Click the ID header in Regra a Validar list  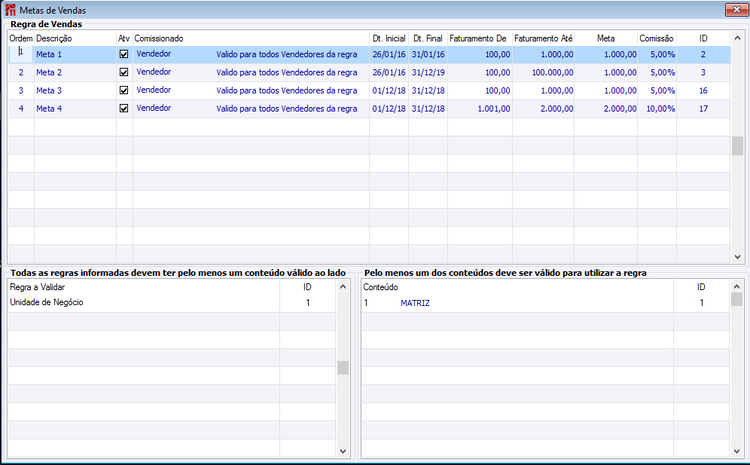coord(308,287)
